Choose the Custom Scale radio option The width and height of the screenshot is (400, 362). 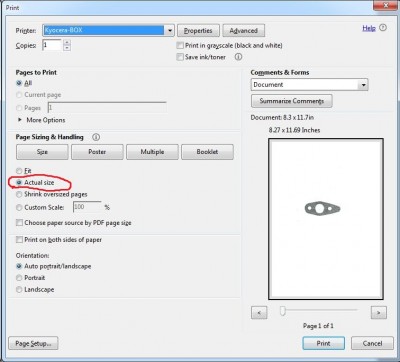pos(19,207)
